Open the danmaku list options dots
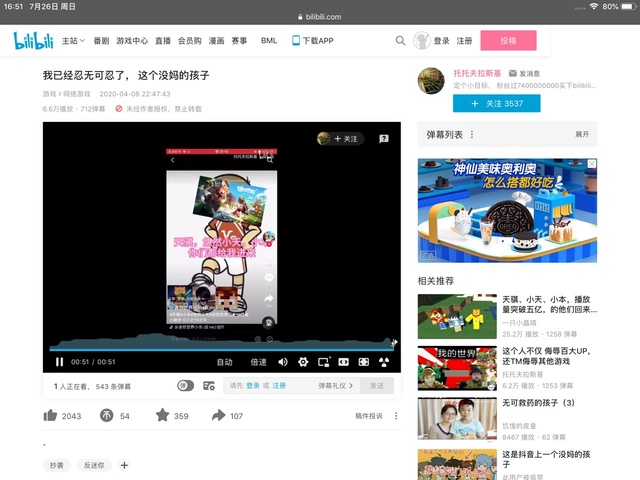 coord(472,134)
